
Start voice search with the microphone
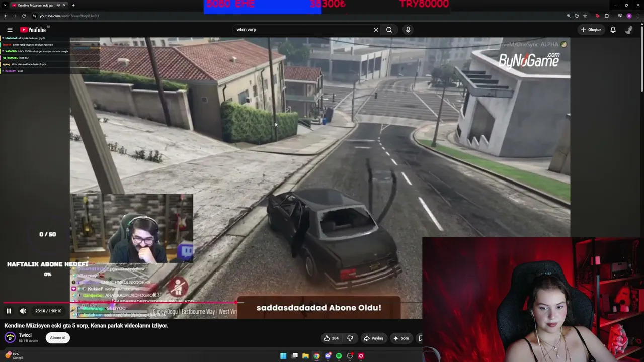point(408,30)
